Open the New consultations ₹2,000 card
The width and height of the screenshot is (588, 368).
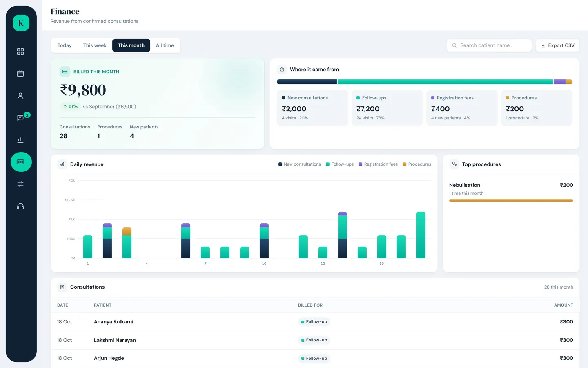(312, 108)
